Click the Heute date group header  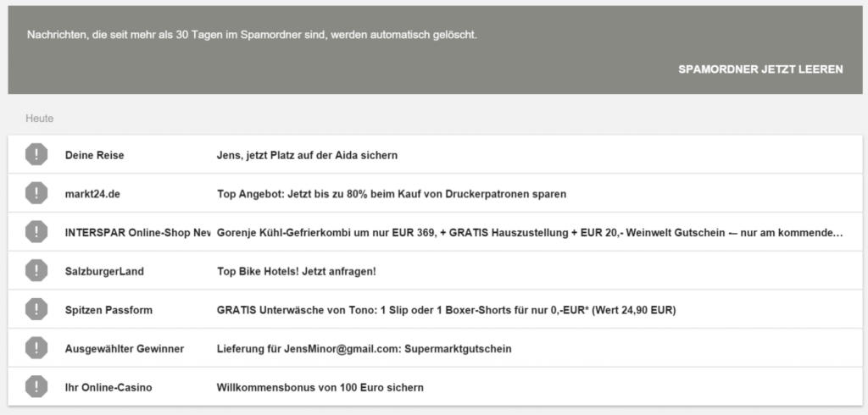pos(40,119)
